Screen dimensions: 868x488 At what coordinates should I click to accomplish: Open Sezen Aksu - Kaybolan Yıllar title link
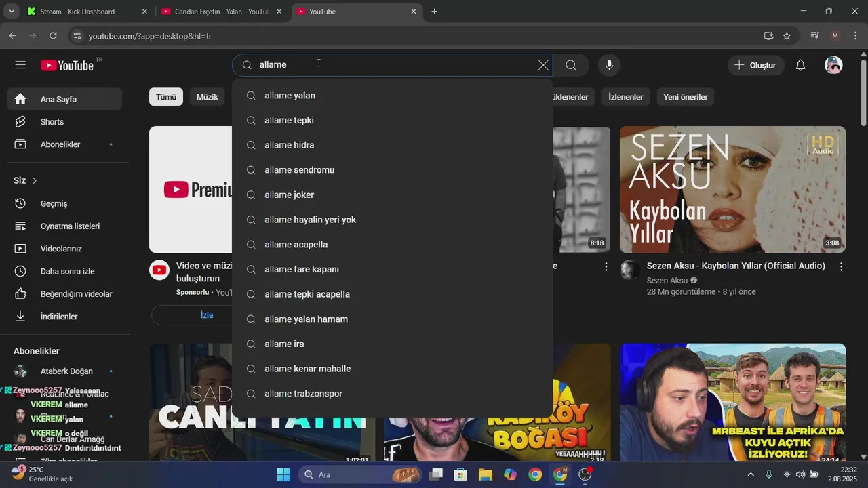click(x=736, y=266)
